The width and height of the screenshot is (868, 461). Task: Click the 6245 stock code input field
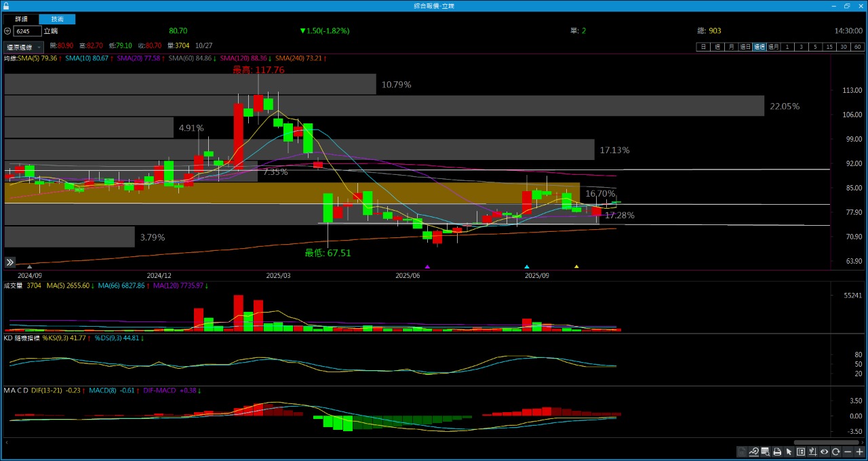tap(27, 31)
